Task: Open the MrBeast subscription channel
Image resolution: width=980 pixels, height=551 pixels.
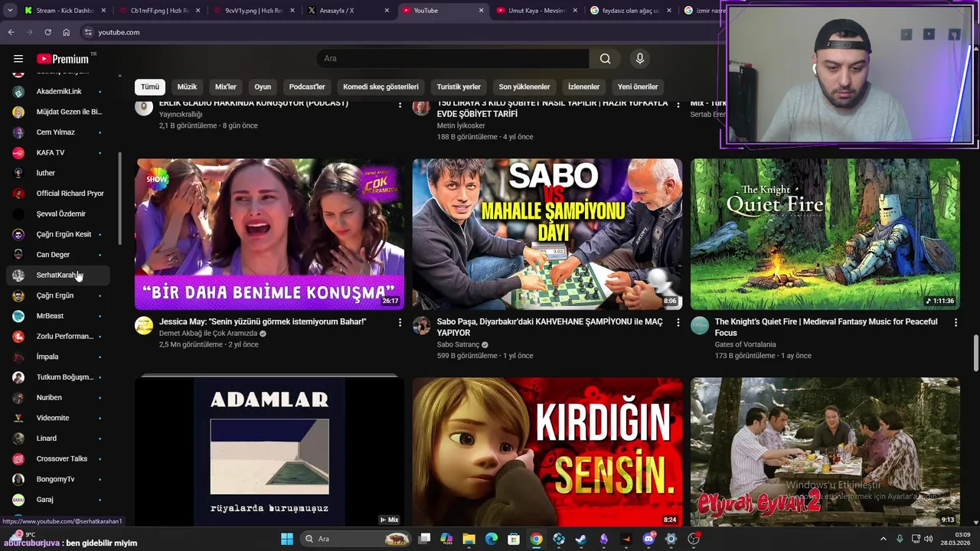Action: pos(58,316)
